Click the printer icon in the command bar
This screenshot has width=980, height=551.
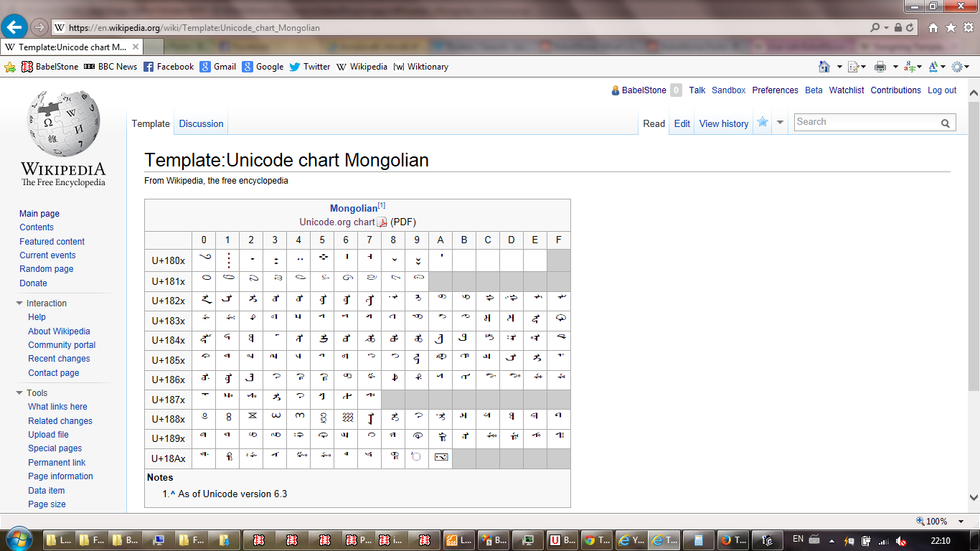[880, 67]
